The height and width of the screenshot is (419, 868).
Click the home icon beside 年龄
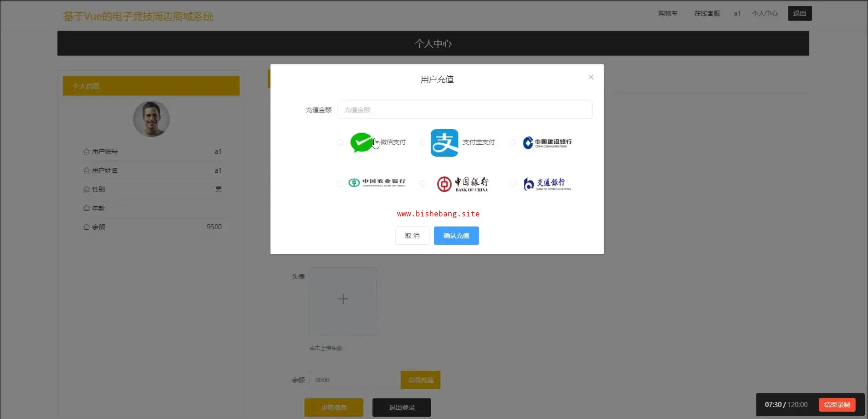point(86,208)
